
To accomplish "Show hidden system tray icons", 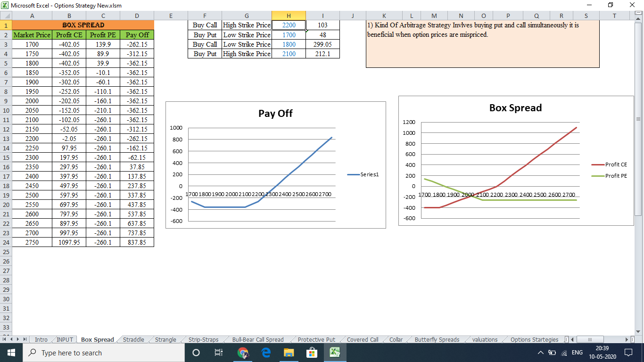I will 541,353.
